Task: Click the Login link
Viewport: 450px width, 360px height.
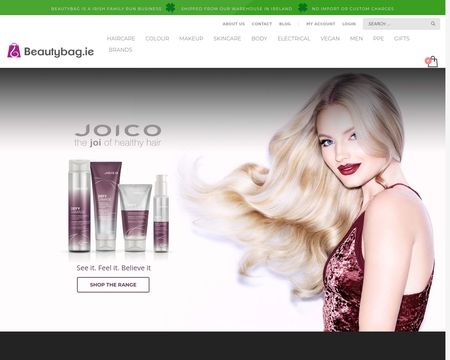Action: tap(349, 24)
